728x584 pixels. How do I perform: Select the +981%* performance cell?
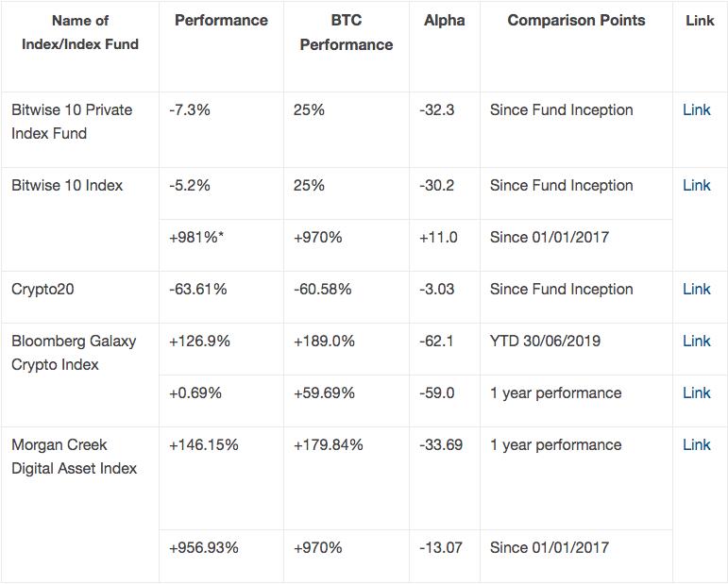(196, 238)
